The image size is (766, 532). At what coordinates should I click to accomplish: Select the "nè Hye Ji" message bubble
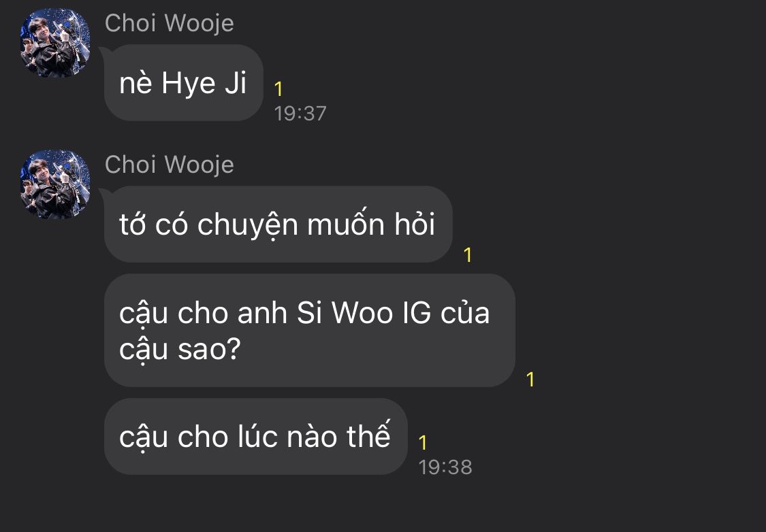(184, 82)
